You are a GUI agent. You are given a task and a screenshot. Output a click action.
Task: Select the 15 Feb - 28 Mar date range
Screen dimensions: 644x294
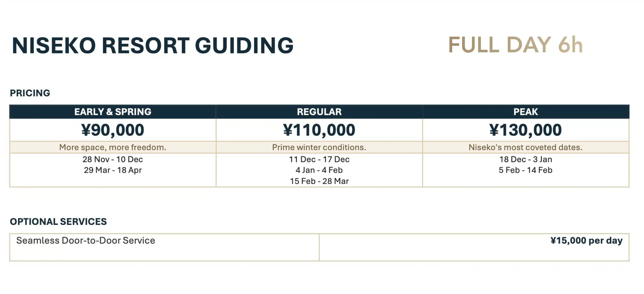tap(319, 181)
